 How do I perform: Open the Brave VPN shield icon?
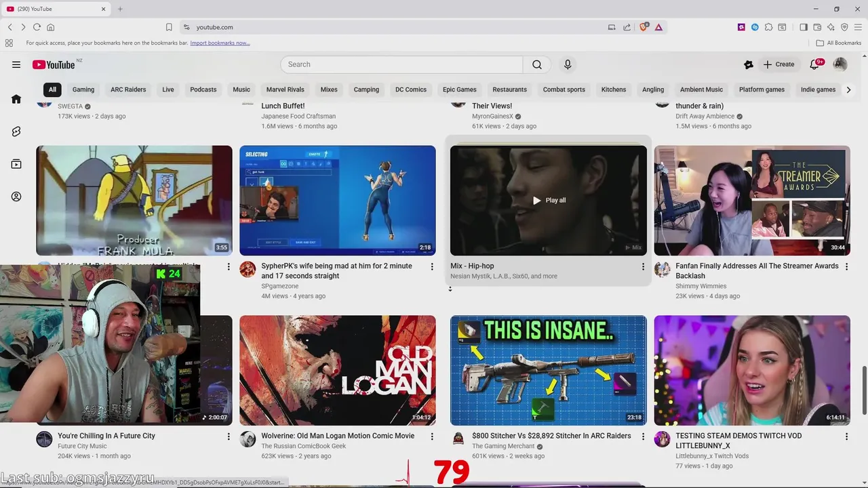844,27
